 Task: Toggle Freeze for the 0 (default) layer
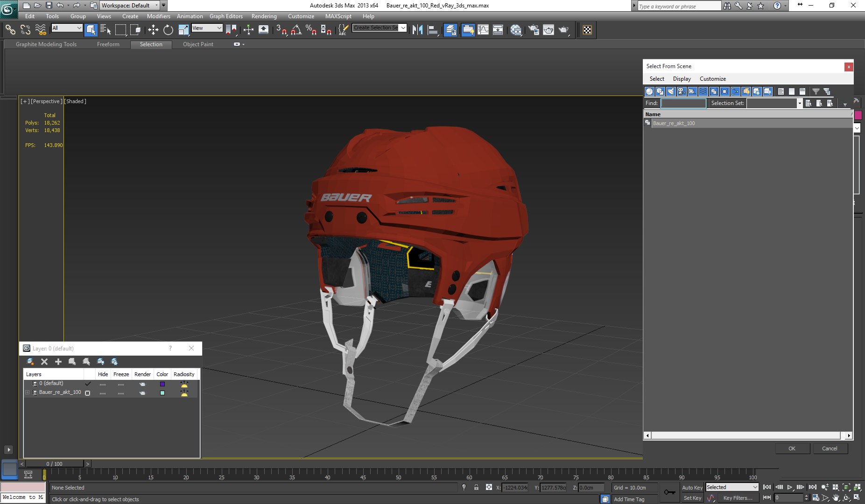[121, 384]
